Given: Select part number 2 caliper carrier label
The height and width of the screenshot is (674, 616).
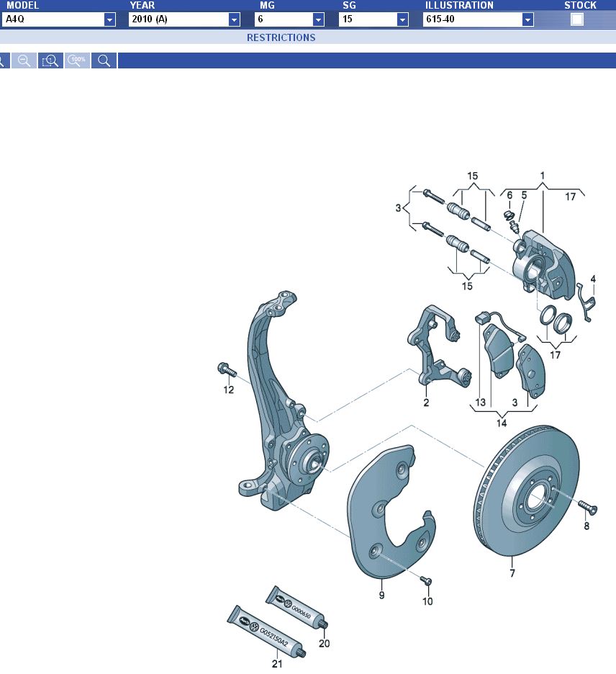Looking at the screenshot, I should [x=426, y=403].
